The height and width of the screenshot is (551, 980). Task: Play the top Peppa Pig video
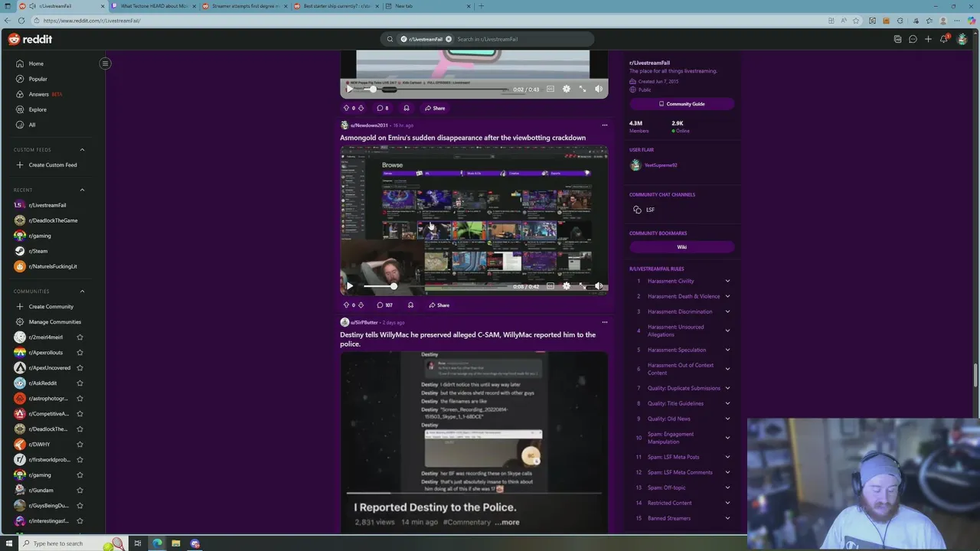pyautogui.click(x=350, y=89)
